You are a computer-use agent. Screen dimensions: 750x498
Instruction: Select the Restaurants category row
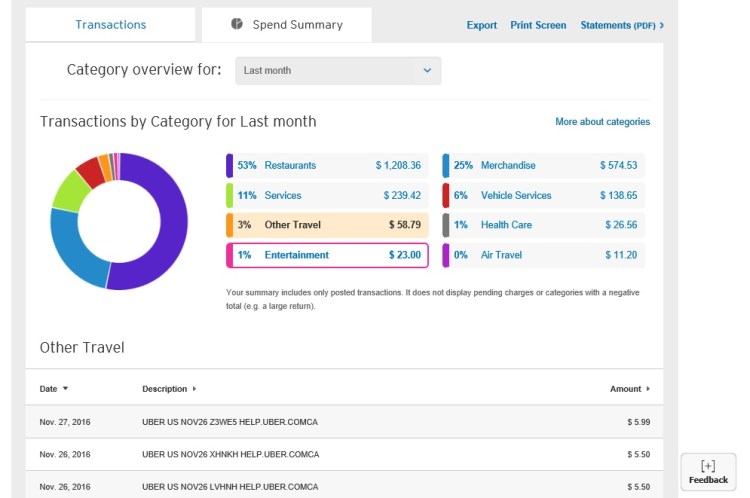(x=328, y=165)
